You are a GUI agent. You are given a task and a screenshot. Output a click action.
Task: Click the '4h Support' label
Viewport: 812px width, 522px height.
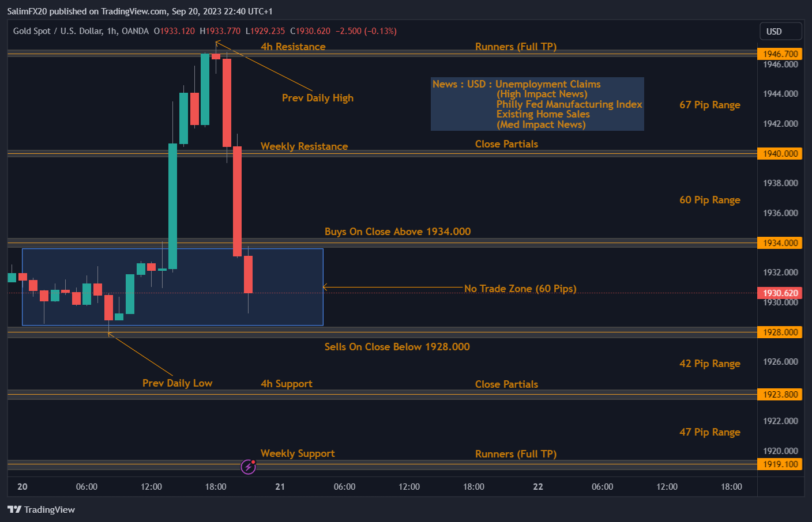point(287,384)
